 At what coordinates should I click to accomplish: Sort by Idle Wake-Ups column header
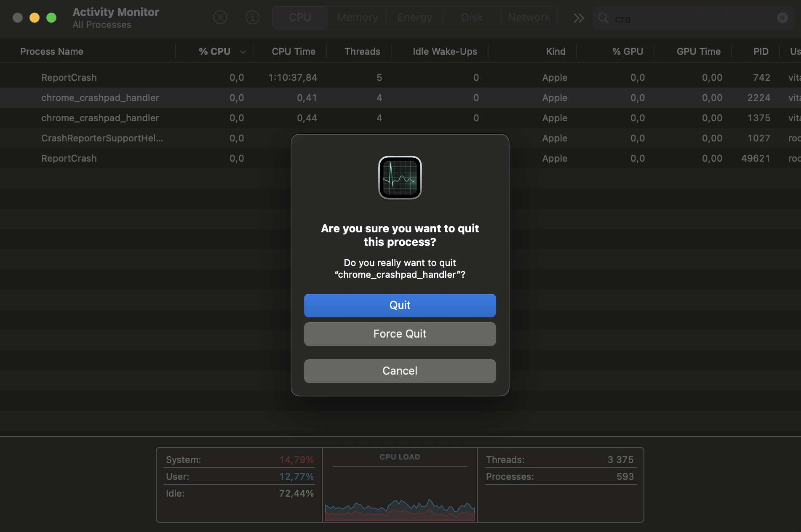pos(445,51)
